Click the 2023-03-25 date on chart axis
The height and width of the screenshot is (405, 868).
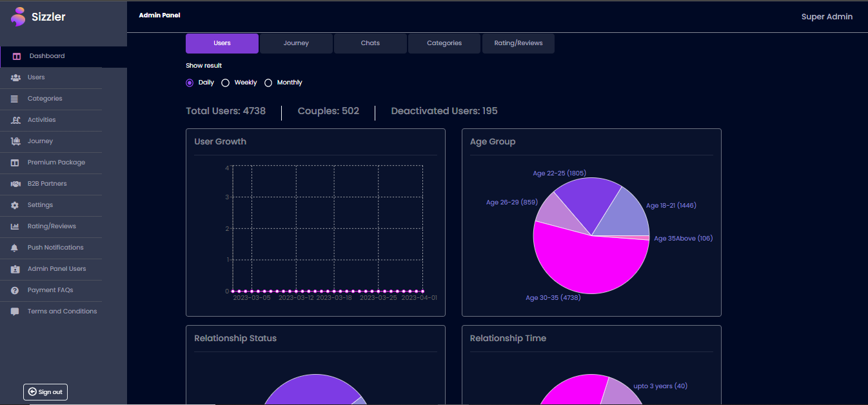(x=378, y=298)
